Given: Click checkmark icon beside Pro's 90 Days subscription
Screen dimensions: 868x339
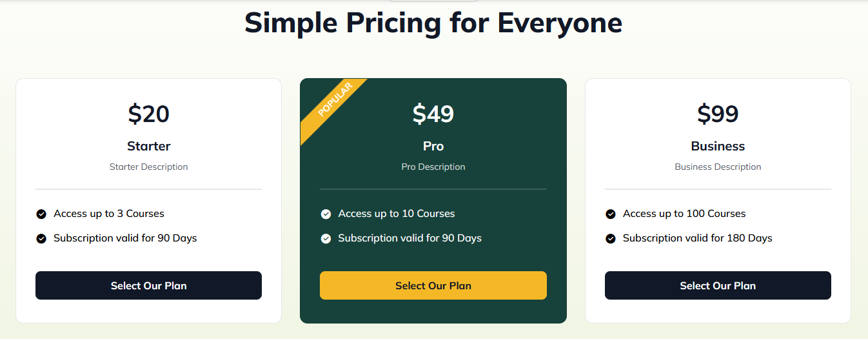Looking at the screenshot, I should [x=326, y=238].
